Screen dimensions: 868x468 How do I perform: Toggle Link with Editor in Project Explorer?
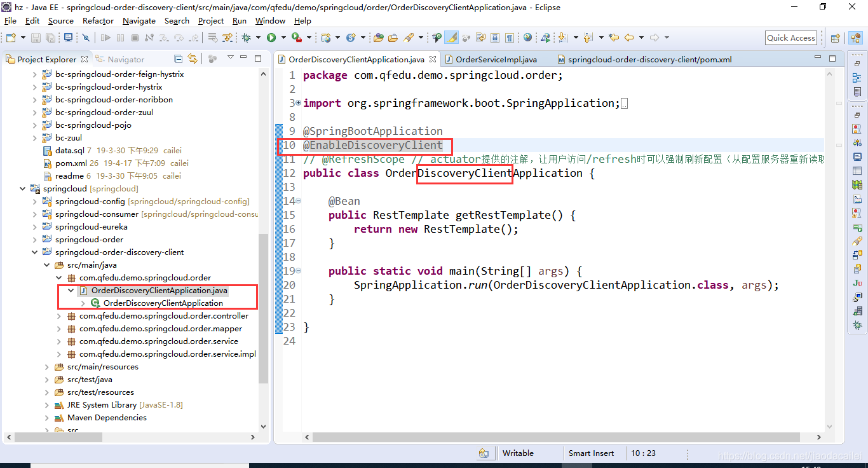(193, 59)
